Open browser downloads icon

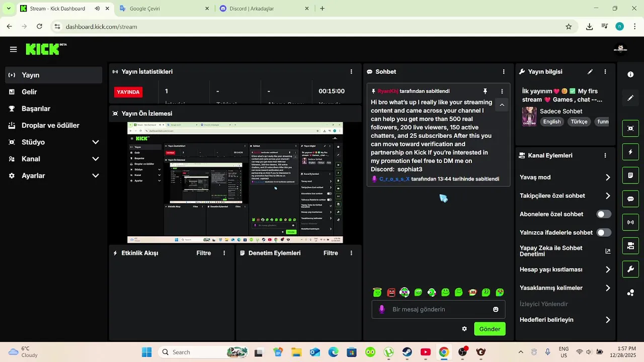[589, 27]
